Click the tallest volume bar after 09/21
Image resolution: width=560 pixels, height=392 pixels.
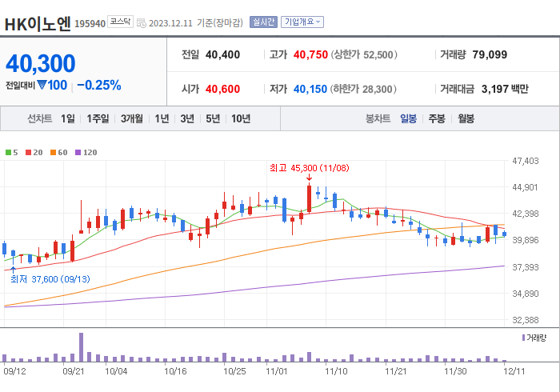tap(81, 347)
